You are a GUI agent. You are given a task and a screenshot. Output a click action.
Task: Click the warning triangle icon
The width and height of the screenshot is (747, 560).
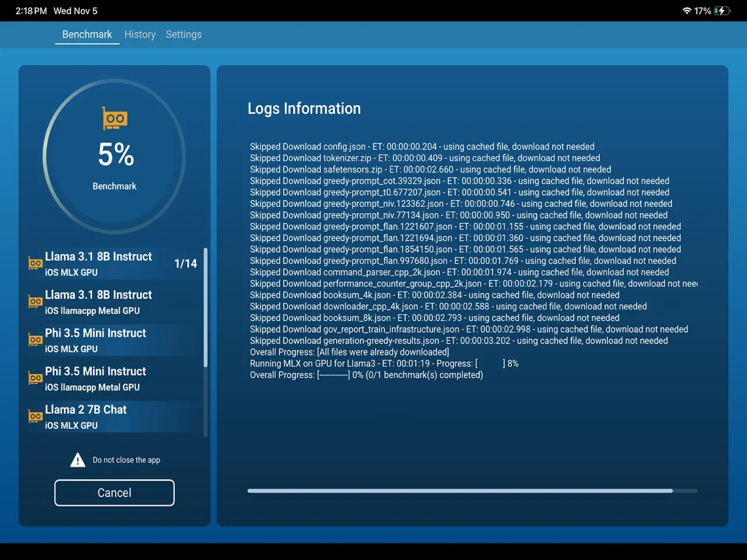[77, 460]
